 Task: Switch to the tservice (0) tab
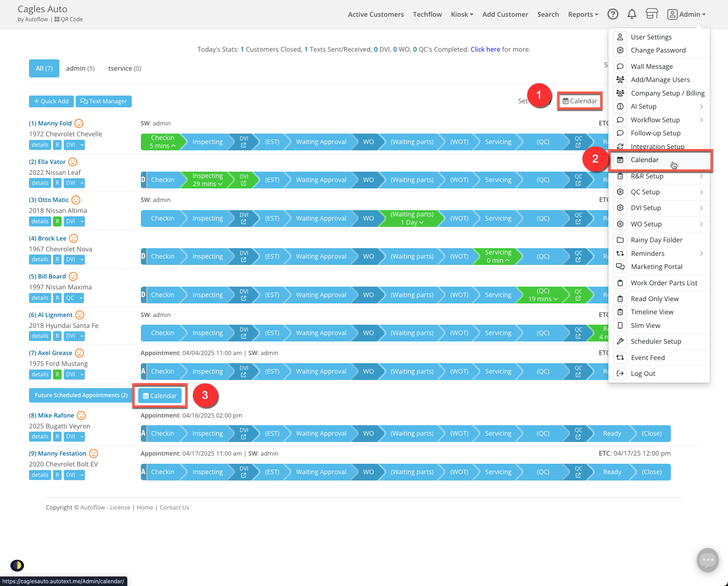tap(125, 68)
